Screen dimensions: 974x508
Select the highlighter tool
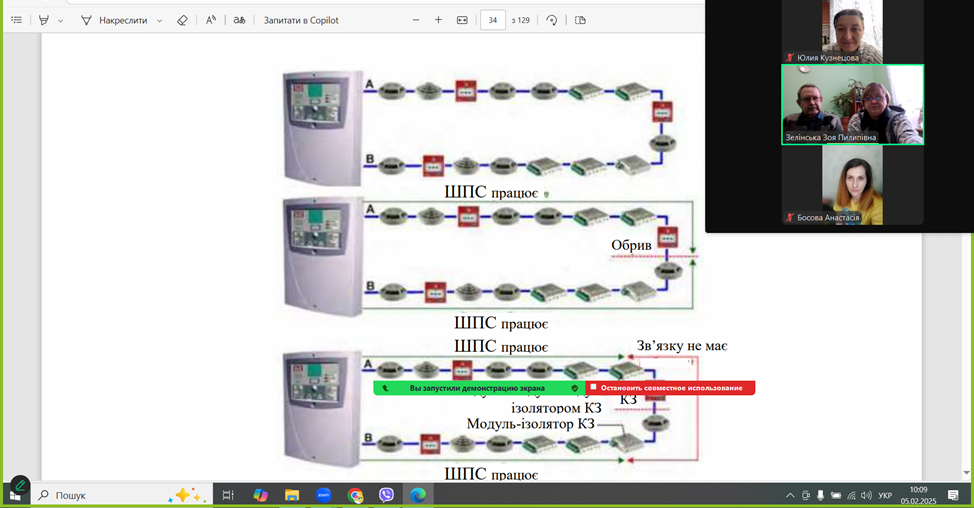pyautogui.click(x=43, y=20)
